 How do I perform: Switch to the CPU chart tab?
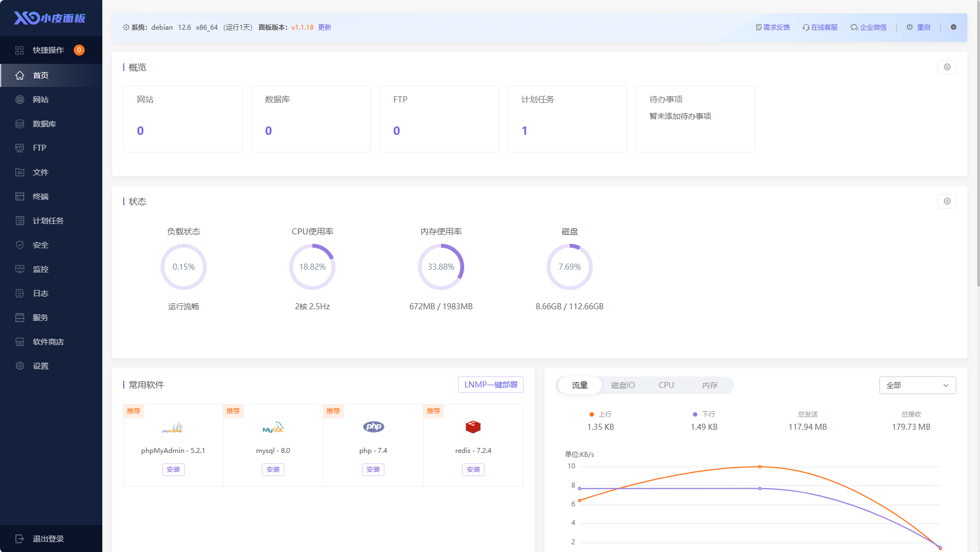click(666, 385)
